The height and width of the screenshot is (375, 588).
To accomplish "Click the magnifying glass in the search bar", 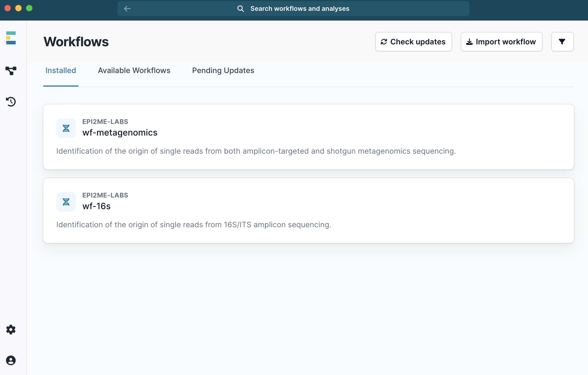I will click(x=241, y=8).
